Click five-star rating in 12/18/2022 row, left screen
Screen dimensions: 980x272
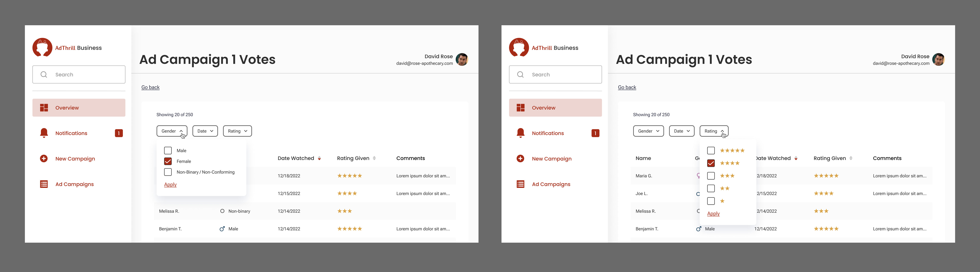[x=350, y=176]
